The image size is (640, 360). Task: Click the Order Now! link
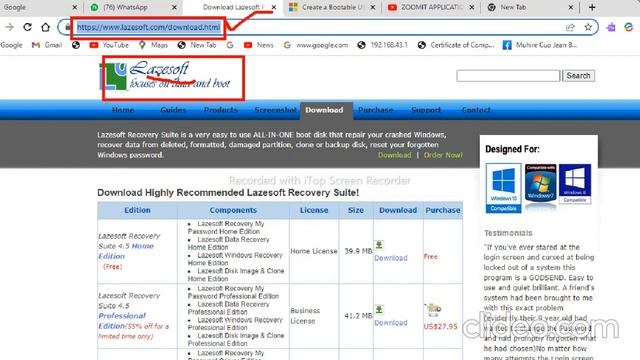click(443, 155)
